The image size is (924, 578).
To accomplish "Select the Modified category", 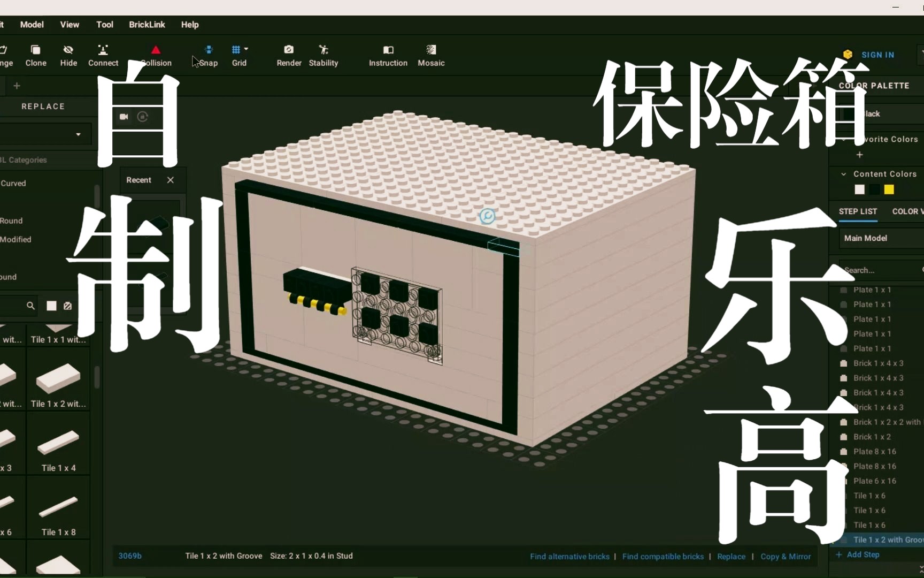I will [16, 239].
